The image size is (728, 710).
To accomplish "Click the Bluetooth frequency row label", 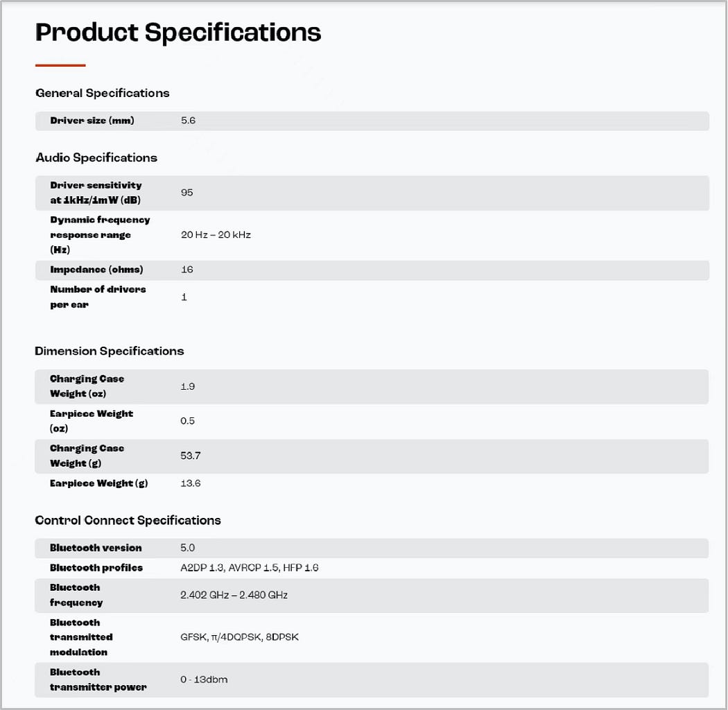I will (76, 595).
